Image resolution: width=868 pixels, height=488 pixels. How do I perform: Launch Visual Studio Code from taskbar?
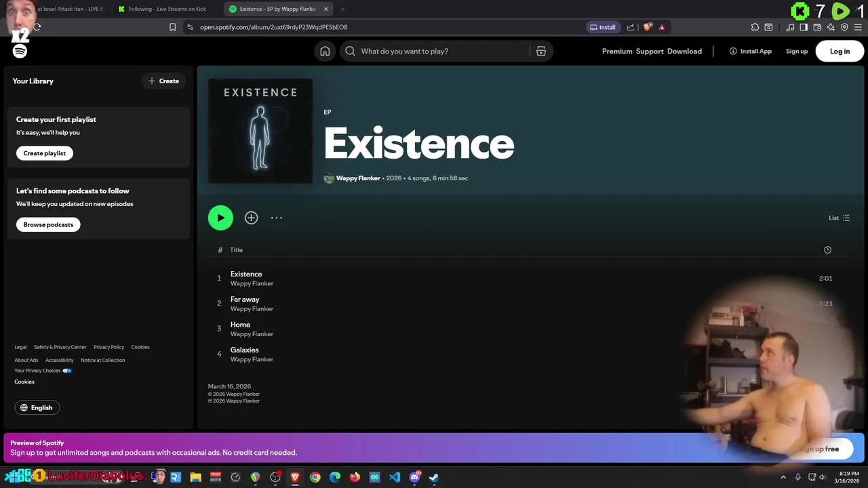[395, 477]
